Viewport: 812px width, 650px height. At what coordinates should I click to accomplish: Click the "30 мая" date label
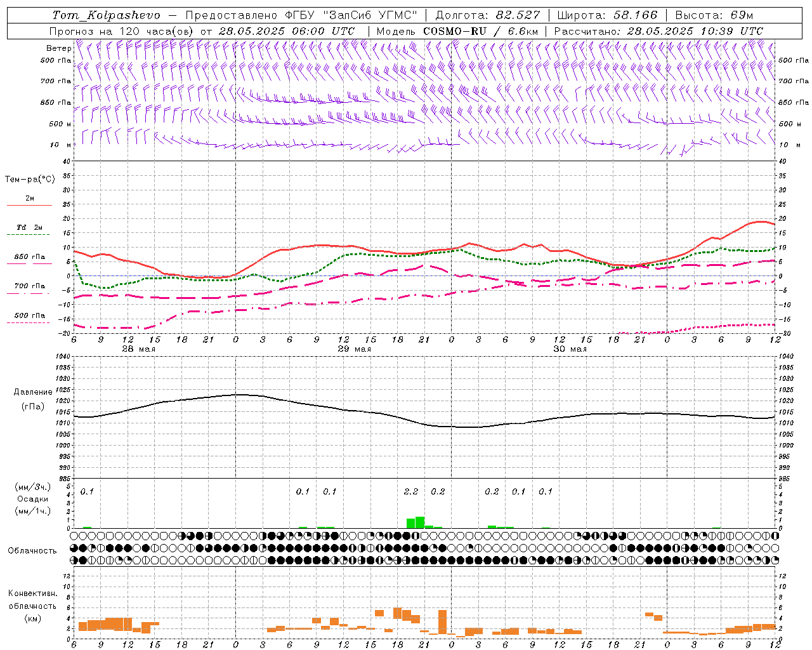(x=570, y=349)
